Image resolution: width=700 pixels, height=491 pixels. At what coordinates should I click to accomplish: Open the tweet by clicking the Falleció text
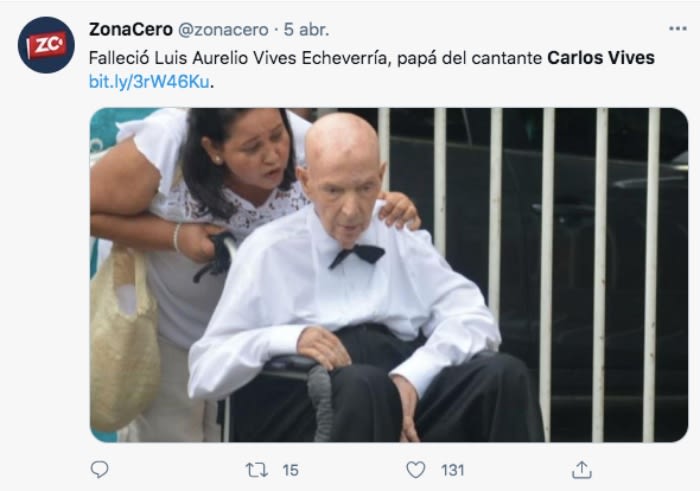coord(118,58)
